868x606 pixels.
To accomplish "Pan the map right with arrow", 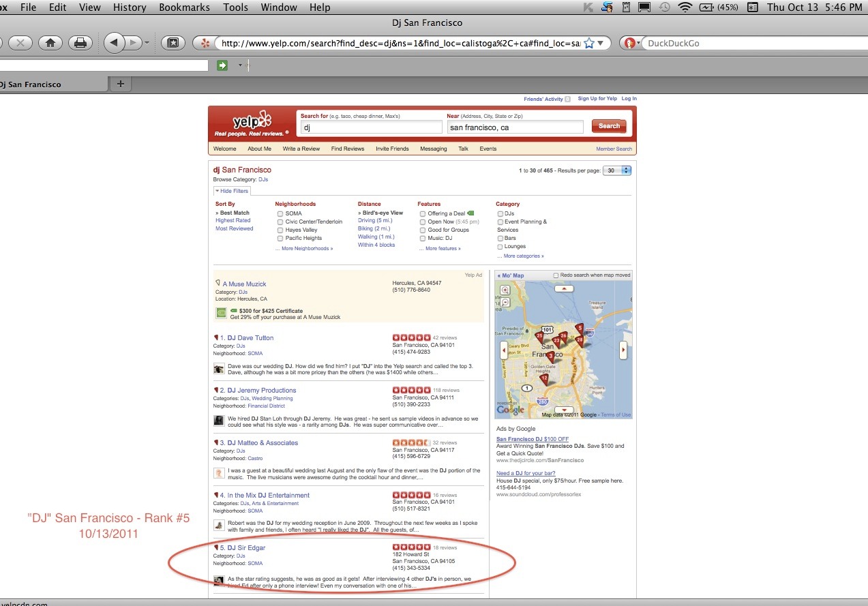I will click(x=623, y=350).
